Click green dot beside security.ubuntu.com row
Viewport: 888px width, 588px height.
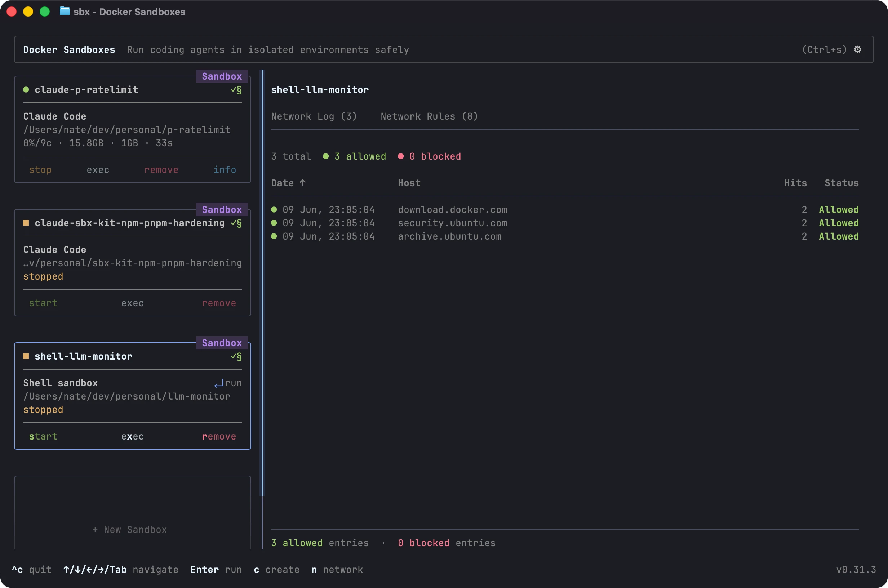tap(274, 223)
